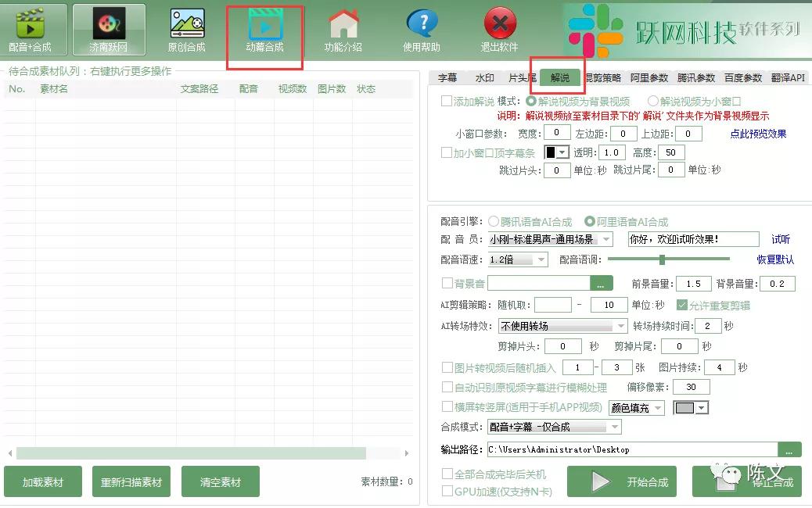The image size is (812, 508).
Task: Click the browse button beside 背景音 field
Action: (602, 284)
